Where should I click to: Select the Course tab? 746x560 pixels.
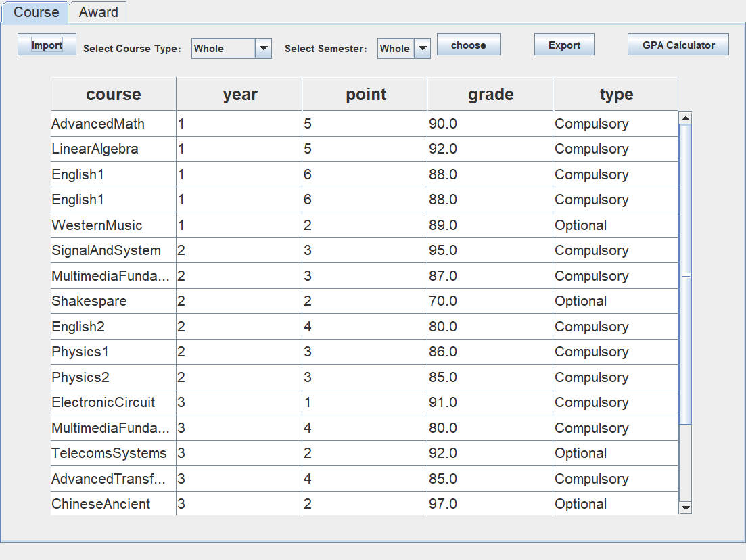[36, 12]
